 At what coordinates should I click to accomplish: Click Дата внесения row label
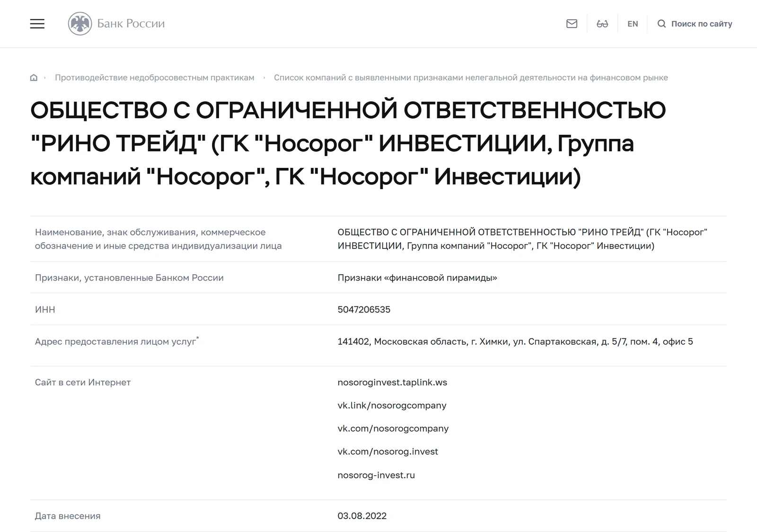pos(68,516)
